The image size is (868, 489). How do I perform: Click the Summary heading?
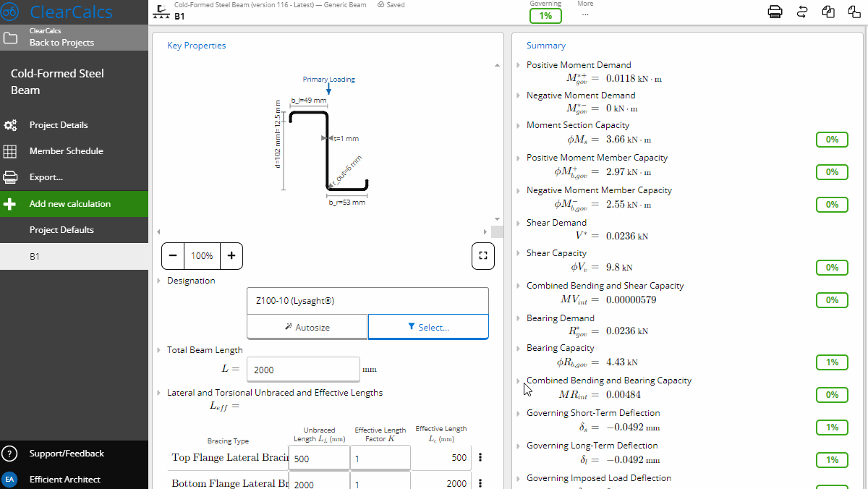546,46
